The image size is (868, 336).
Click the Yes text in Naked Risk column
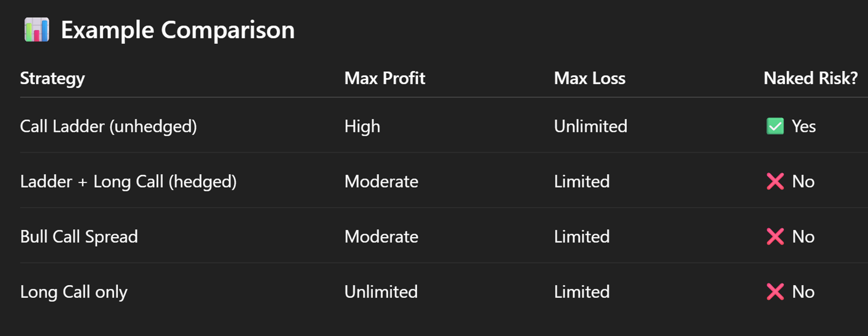tap(803, 126)
